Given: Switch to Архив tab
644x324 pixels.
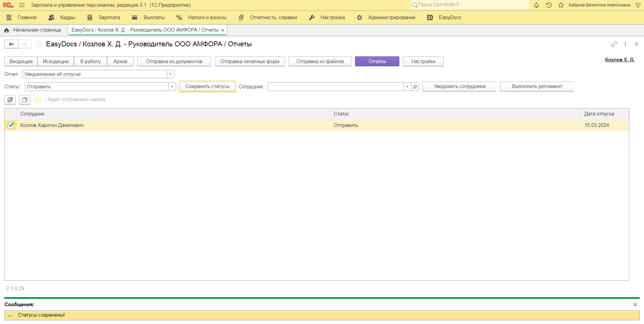Looking at the screenshot, I should (x=120, y=61).
